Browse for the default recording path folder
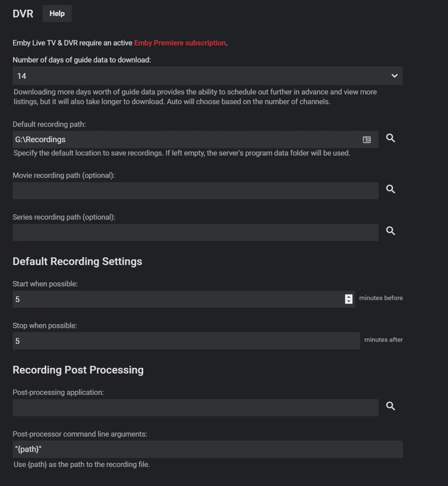The height and width of the screenshot is (486, 448). (391, 138)
